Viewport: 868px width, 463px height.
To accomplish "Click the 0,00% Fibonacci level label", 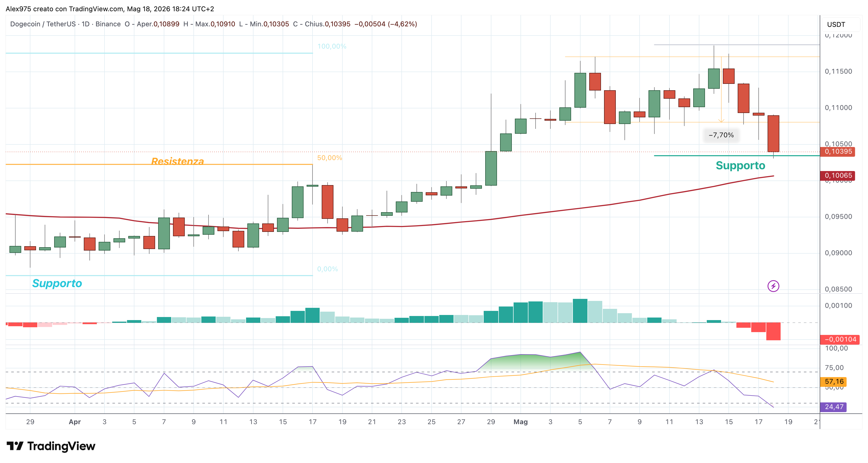I will 327,269.
